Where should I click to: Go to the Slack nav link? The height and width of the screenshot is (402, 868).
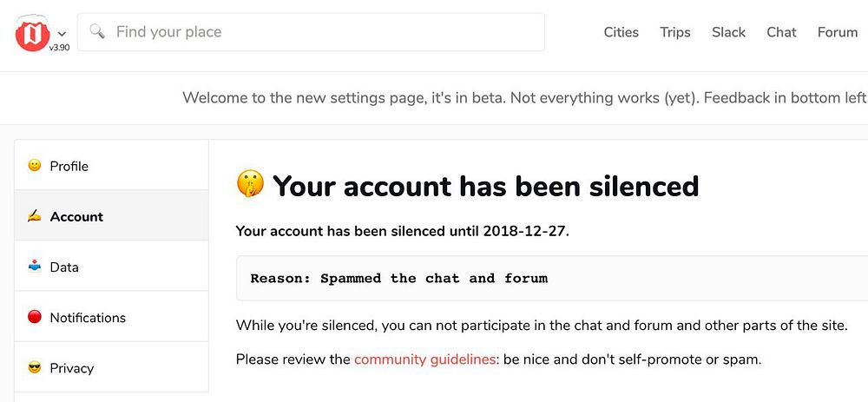(x=728, y=32)
